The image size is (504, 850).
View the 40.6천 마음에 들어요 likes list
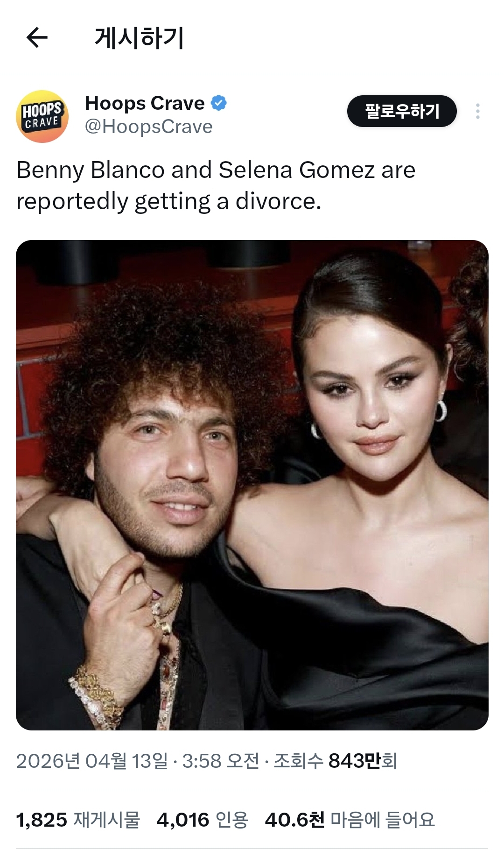(x=350, y=820)
